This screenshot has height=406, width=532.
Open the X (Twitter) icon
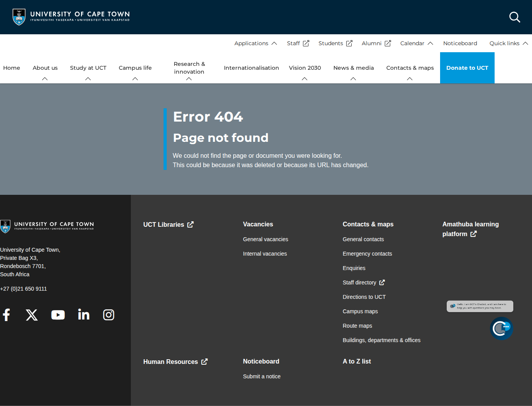pos(32,315)
